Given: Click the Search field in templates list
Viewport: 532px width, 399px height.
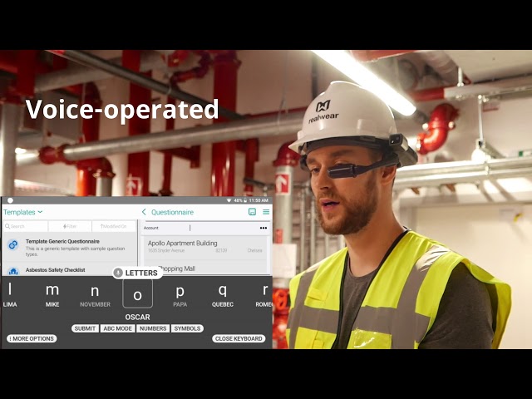Looking at the screenshot, I should tap(25, 226).
